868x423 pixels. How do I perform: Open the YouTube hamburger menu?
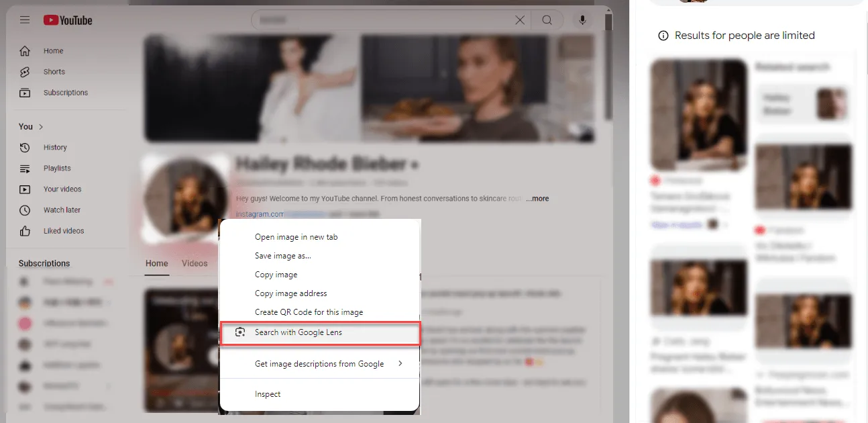click(x=24, y=19)
